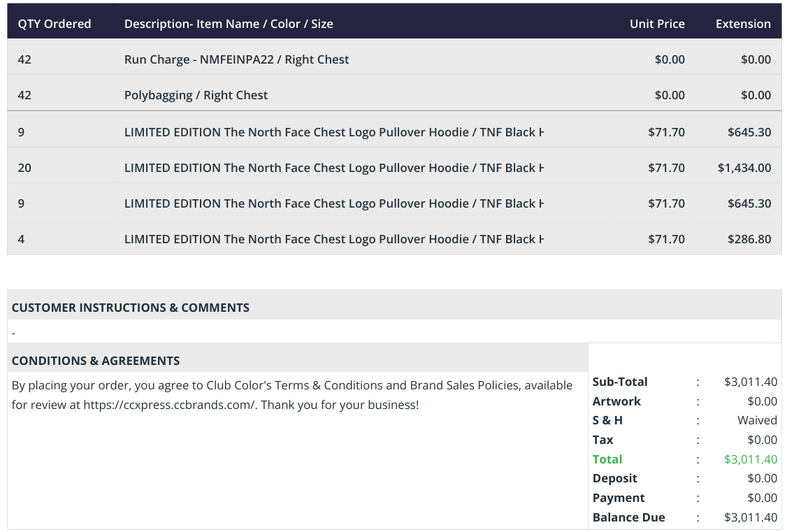This screenshot has width=787, height=532.
Task: Click the $286.80 extension value
Action: (749, 239)
